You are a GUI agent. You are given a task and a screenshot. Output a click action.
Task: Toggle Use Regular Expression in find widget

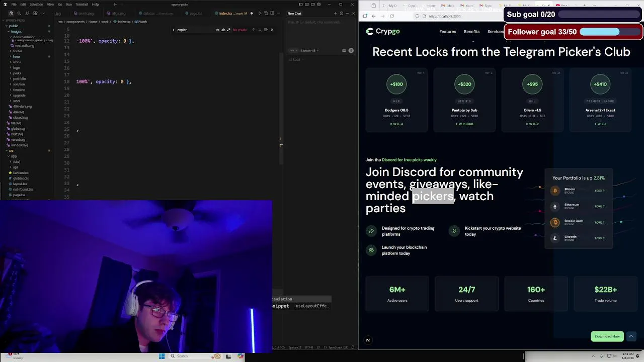229,30
